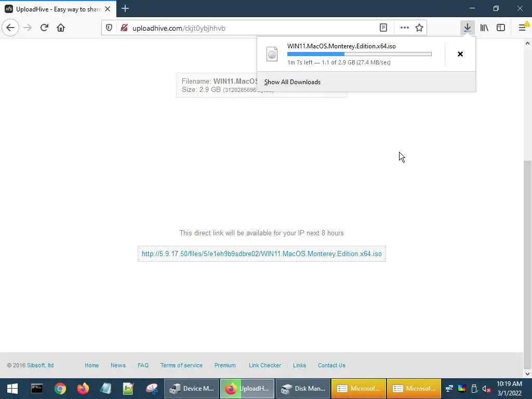Open the colorful display tray icon
The width and height of the screenshot is (532, 399).
point(462,389)
